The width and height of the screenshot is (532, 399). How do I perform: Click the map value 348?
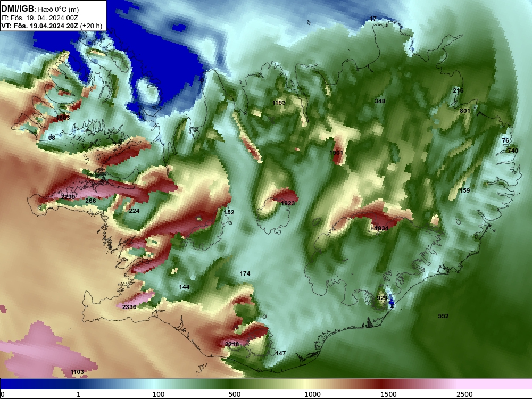pos(380,101)
